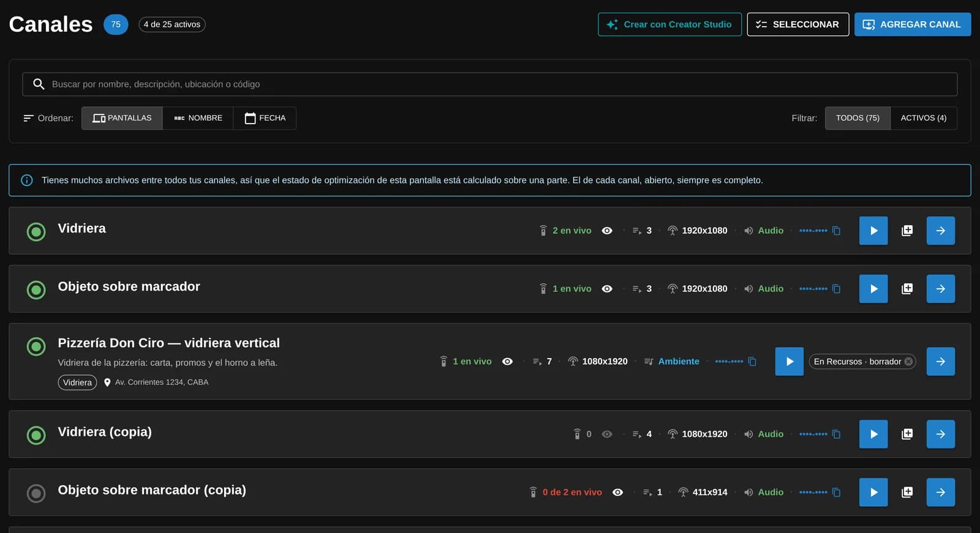The image size is (980, 533).
Task: Open Pizzería Don Ciro with arrow button
Action: click(x=941, y=362)
